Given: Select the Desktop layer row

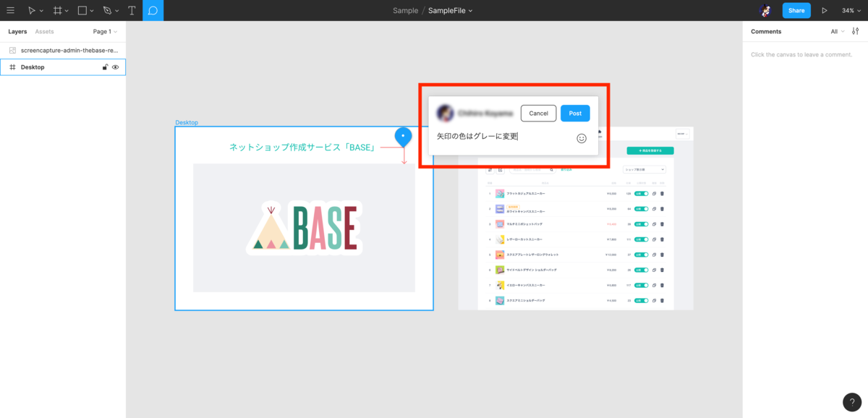Looking at the screenshot, I should click(x=63, y=67).
